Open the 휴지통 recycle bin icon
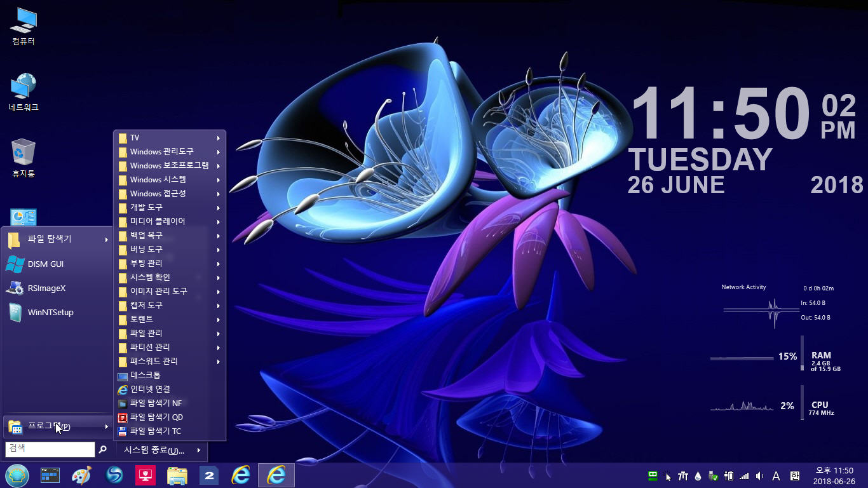The width and height of the screenshot is (868, 488). (24, 159)
